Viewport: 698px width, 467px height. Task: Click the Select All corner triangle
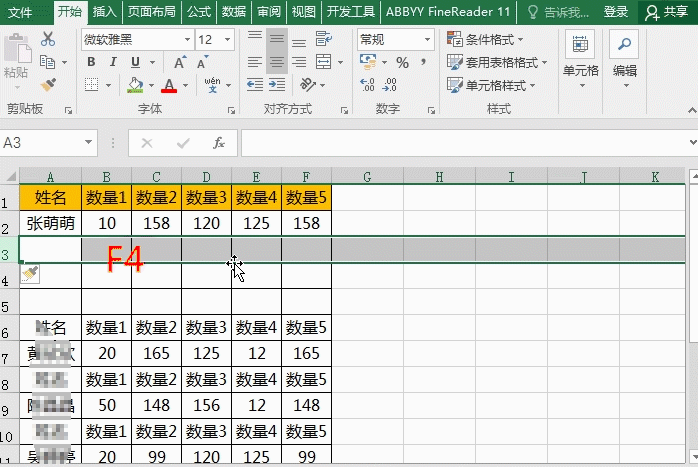pyautogui.click(x=11, y=177)
